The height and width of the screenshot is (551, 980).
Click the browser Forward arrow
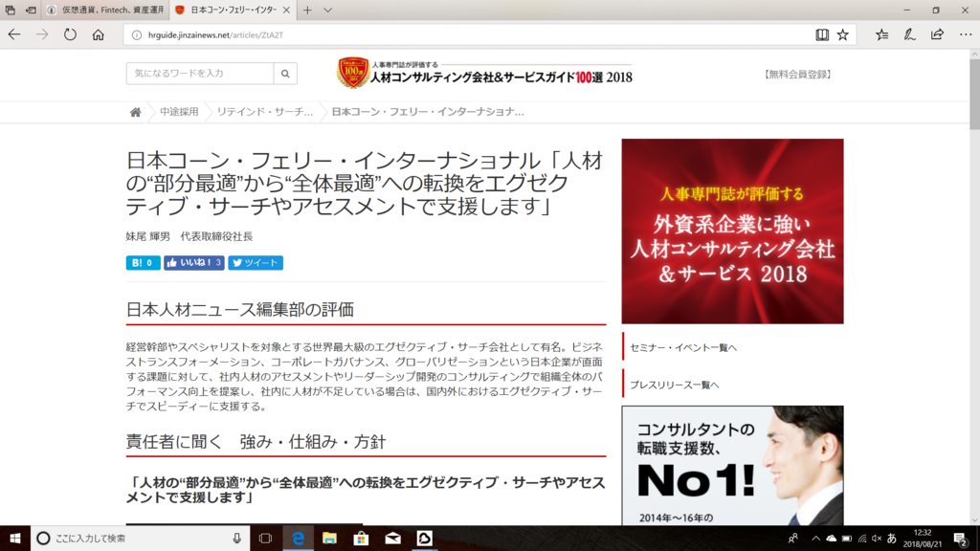pyautogui.click(x=42, y=35)
